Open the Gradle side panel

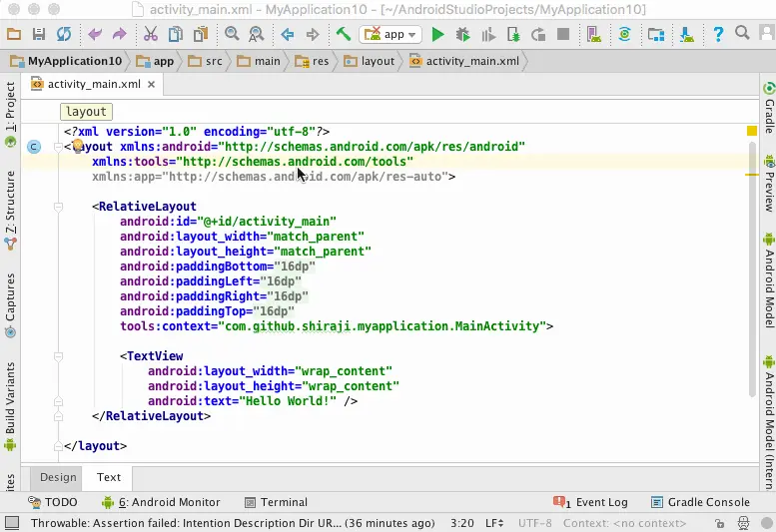pyautogui.click(x=769, y=107)
